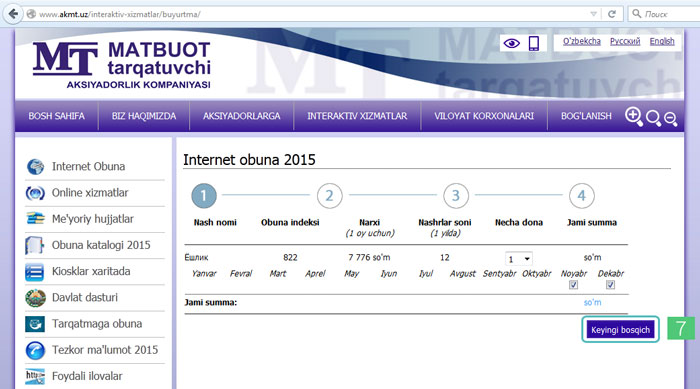Image resolution: width=700 pixels, height=389 pixels.
Task: Click the Jami summa: row label
Action: pyautogui.click(x=211, y=302)
